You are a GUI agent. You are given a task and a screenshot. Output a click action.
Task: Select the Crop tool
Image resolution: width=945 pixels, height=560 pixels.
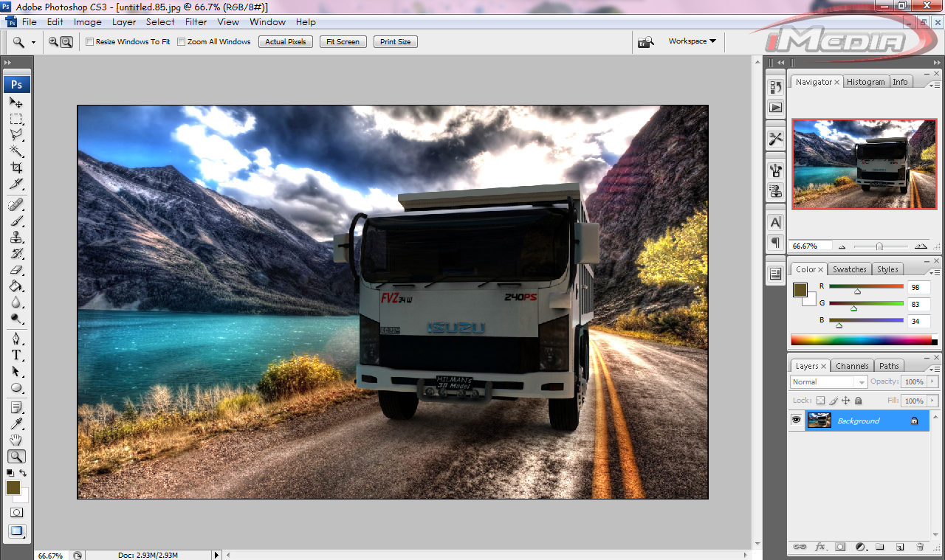16,167
